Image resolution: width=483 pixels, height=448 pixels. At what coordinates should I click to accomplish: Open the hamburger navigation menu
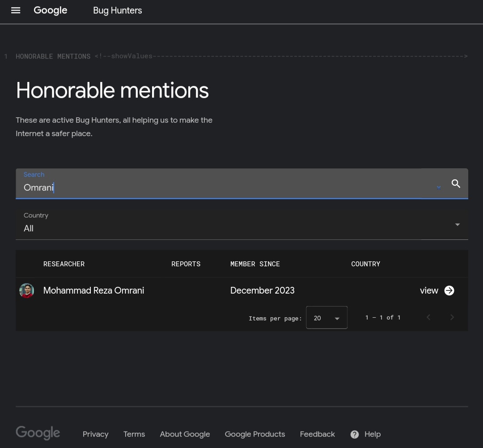[16, 10]
